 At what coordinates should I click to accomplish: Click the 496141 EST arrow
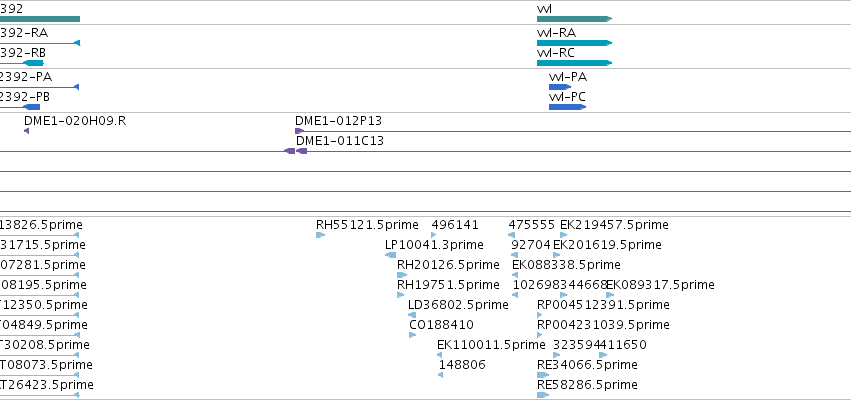point(434,235)
